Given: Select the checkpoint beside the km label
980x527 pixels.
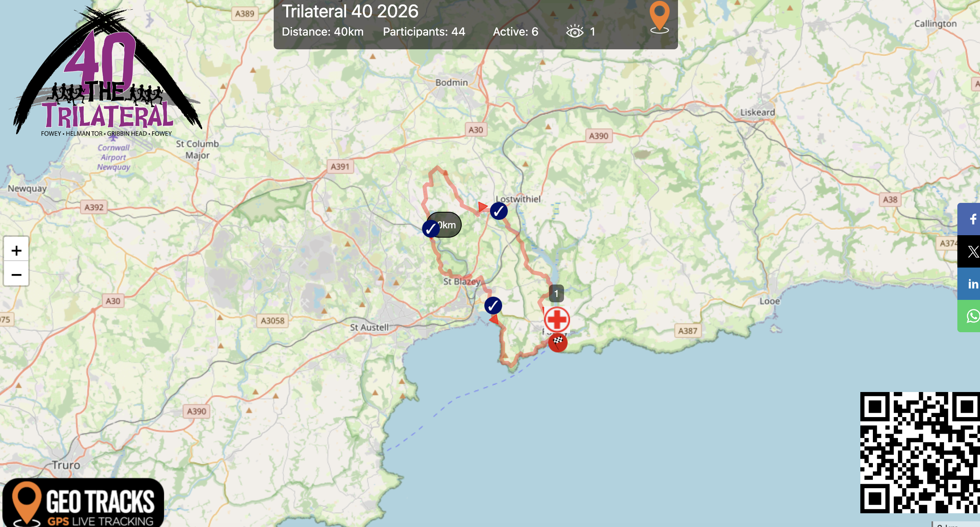Looking at the screenshot, I should (431, 229).
